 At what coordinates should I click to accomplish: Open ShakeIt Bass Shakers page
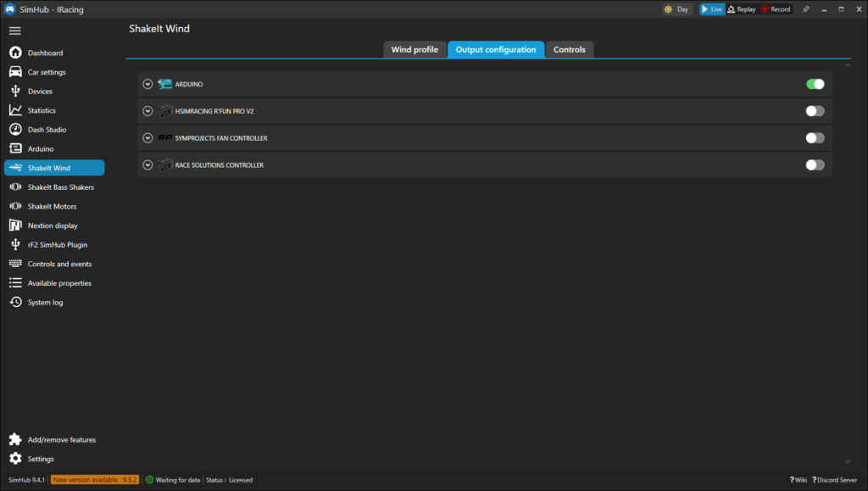(54, 187)
